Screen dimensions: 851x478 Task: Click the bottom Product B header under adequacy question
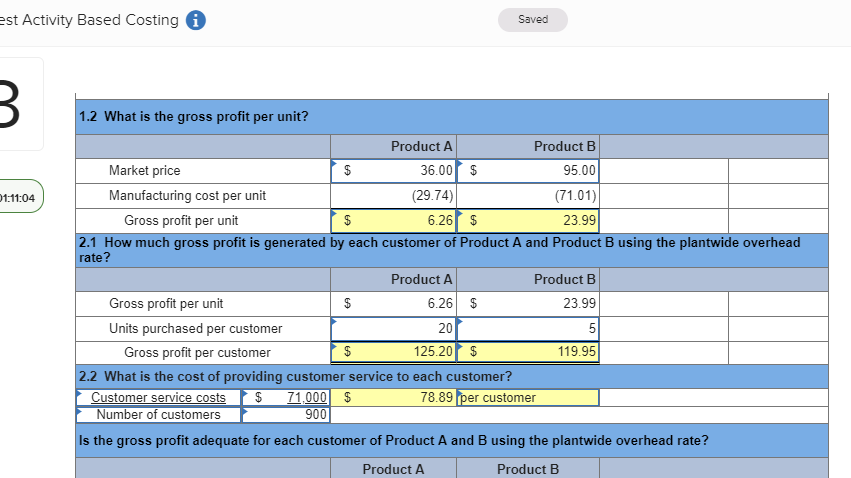click(x=528, y=469)
